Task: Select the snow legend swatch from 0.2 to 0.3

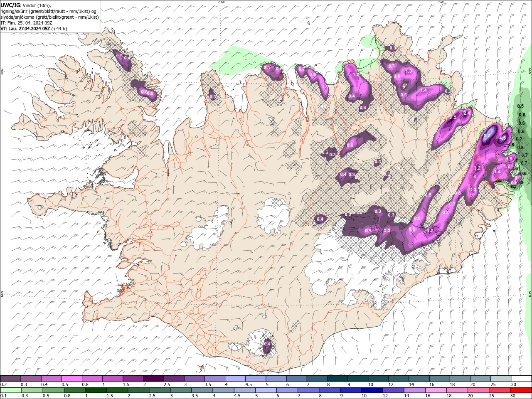Action: (x=11, y=379)
